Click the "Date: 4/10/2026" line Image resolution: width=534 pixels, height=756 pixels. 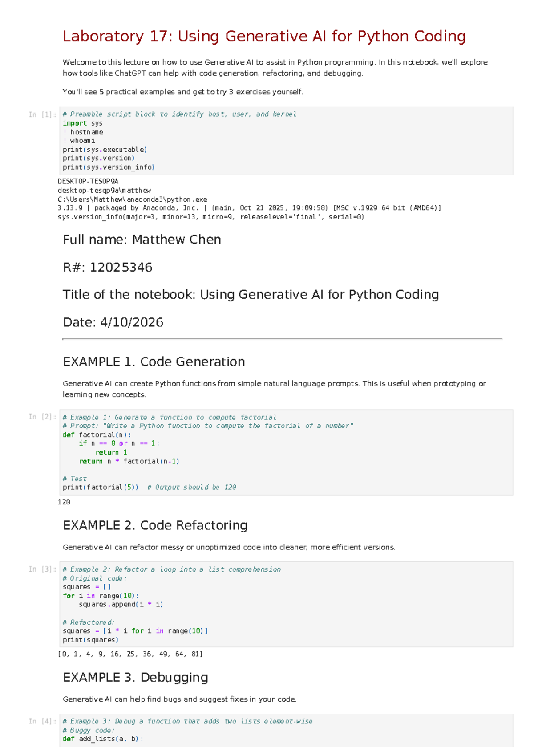point(113,322)
